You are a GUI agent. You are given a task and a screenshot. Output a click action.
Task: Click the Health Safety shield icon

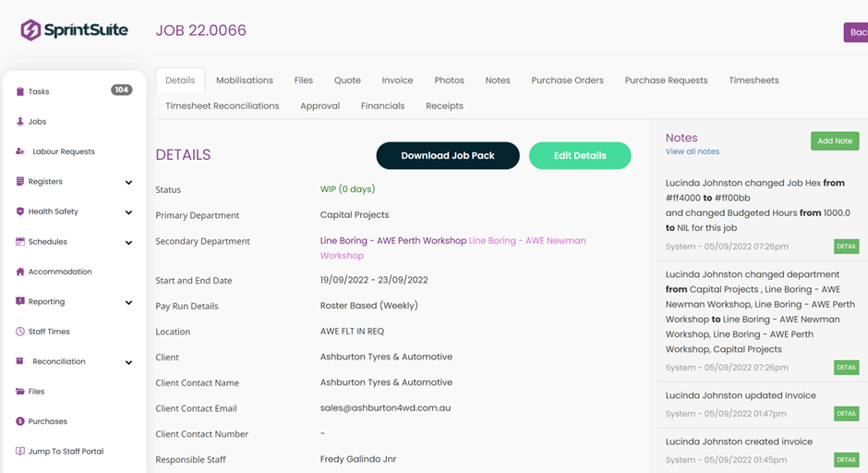pyautogui.click(x=20, y=211)
